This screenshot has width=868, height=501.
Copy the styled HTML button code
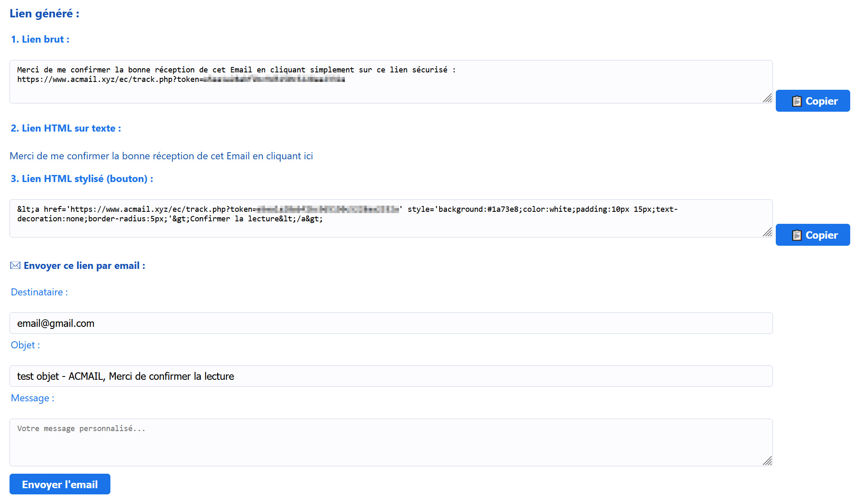click(x=813, y=235)
